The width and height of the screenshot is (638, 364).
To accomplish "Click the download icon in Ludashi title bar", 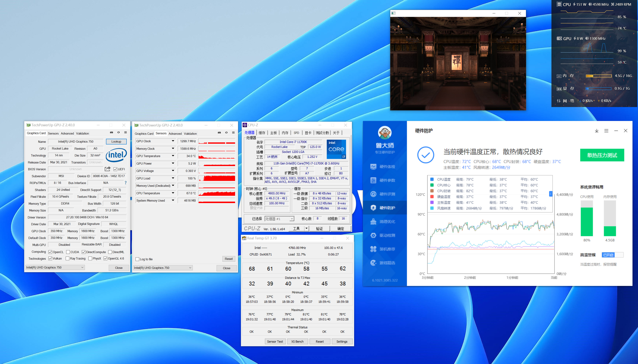I will coord(597,131).
